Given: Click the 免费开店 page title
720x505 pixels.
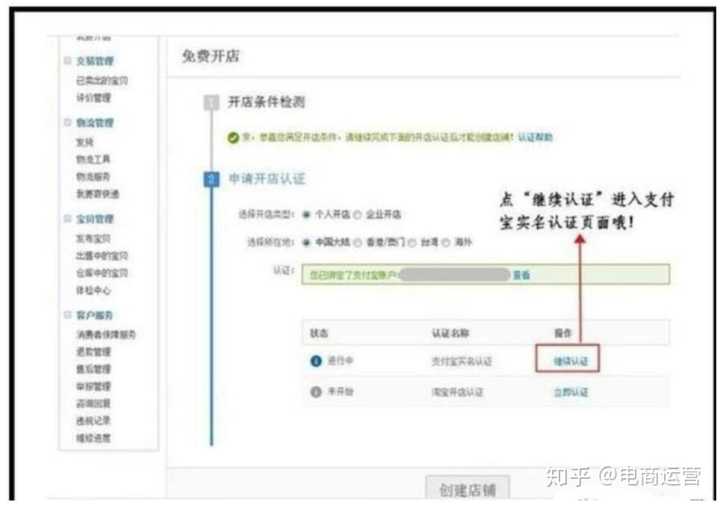Looking at the screenshot, I should [x=211, y=56].
